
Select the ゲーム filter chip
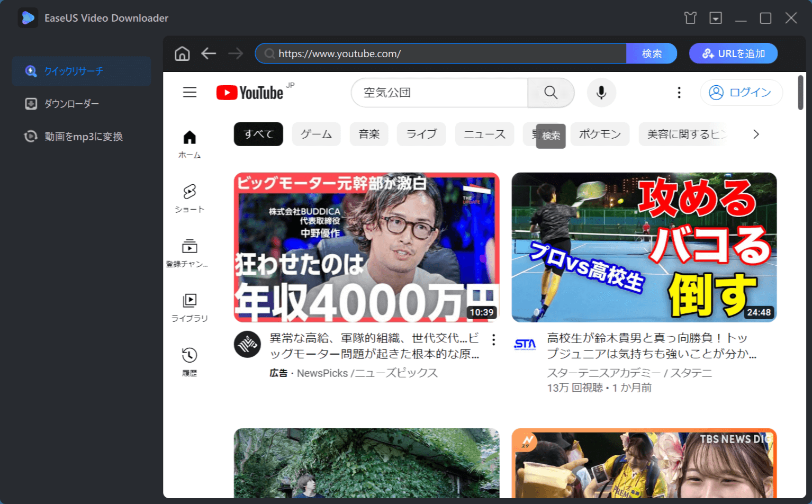[x=317, y=134]
